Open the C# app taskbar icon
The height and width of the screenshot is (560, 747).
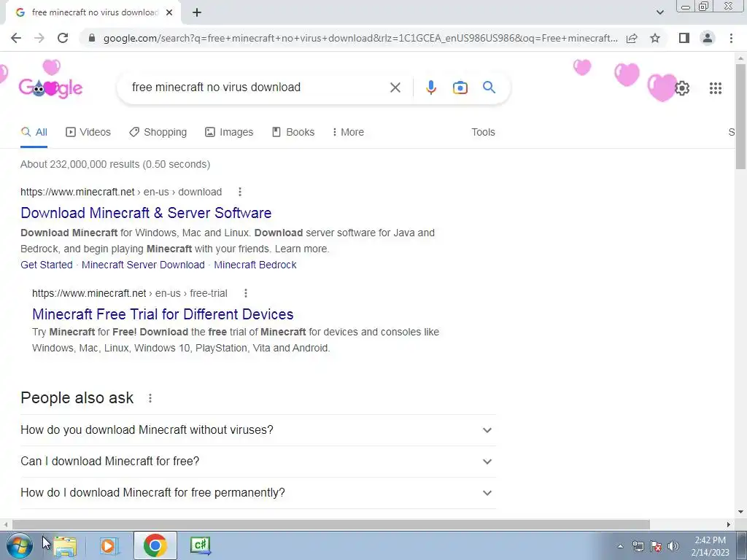coord(200,545)
